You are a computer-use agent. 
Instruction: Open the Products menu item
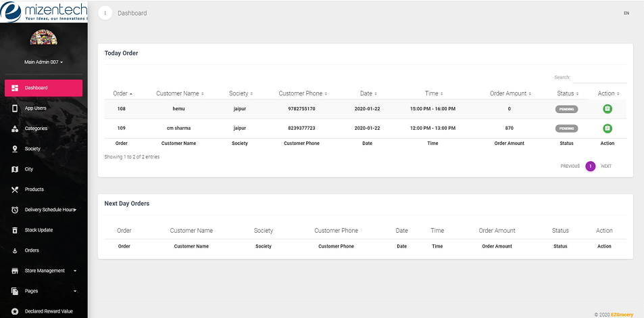tap(34, 189)
